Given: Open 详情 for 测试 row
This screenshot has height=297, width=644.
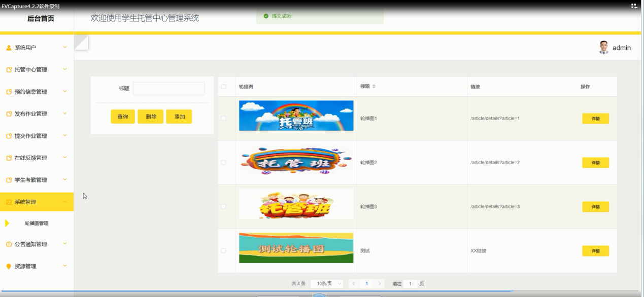Looking at the screenshot, I should pyautogui.click(x=595, y=251).
